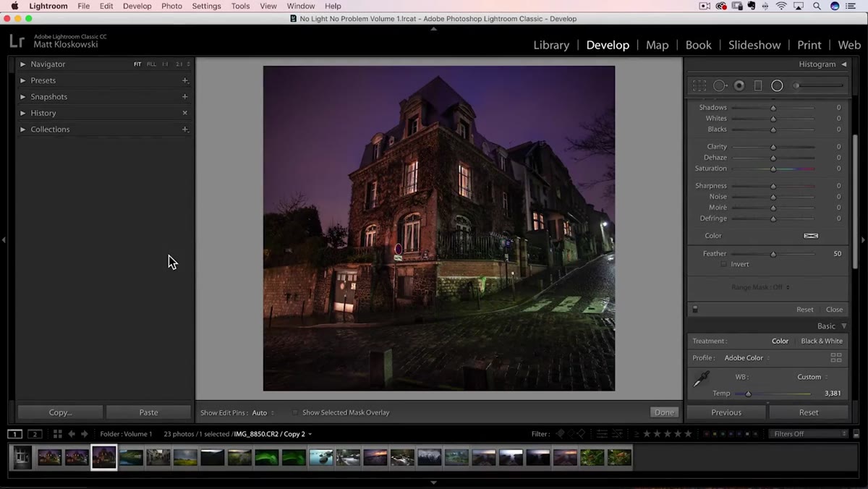
Task: Open the Photo menu
Action: [171, 6]
